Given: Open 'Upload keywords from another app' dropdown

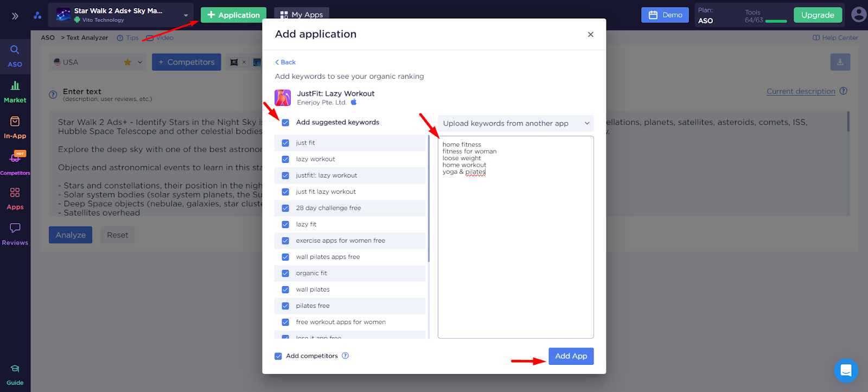Looking at the screenshot, I should point(515,123).
